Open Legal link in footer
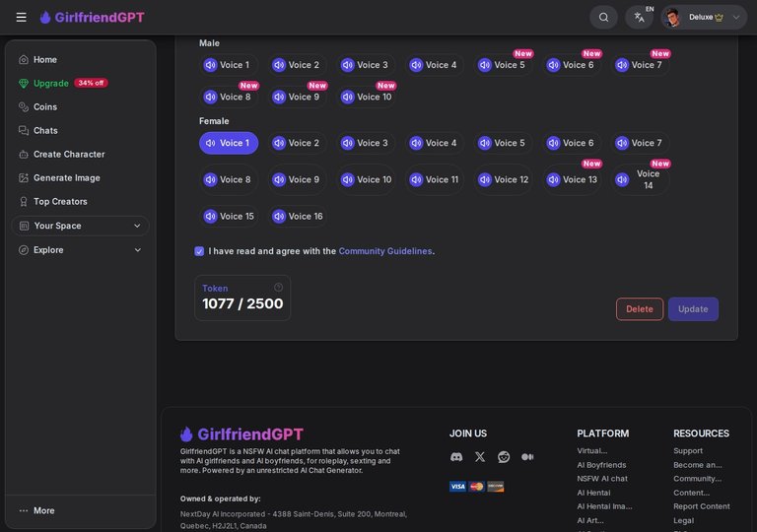The height and width of the screenshot is (532, 757). coord(684,521)
